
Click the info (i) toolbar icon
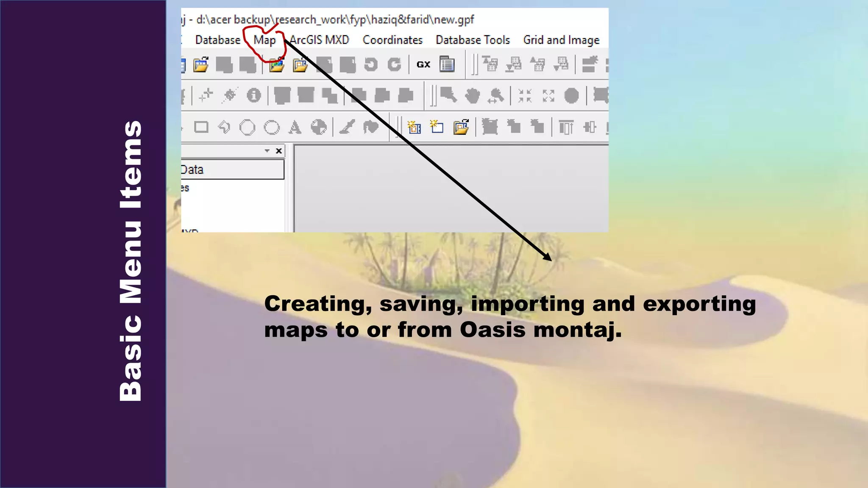pos(254,95)
